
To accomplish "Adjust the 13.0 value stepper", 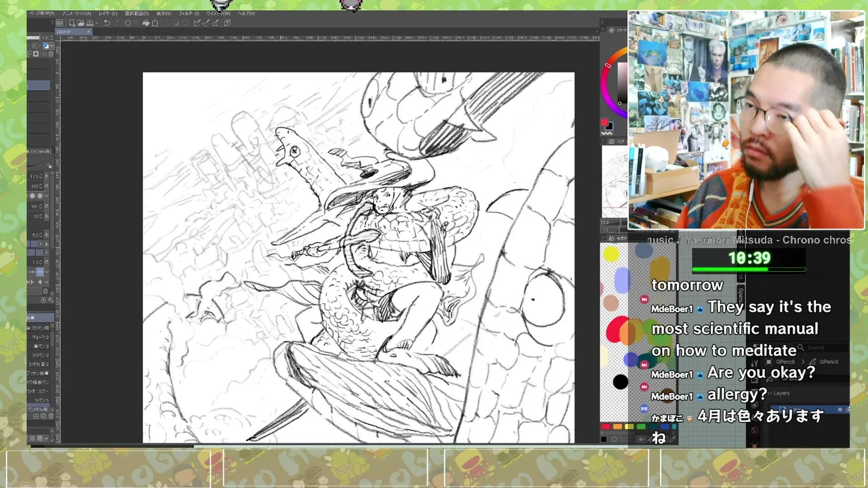I will pos(41,262).
